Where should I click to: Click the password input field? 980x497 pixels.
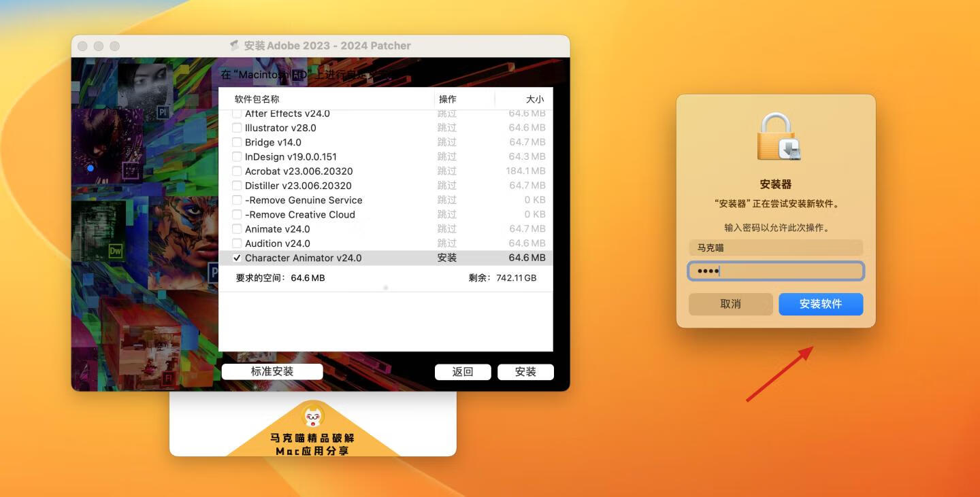click(x=776, y=271)
